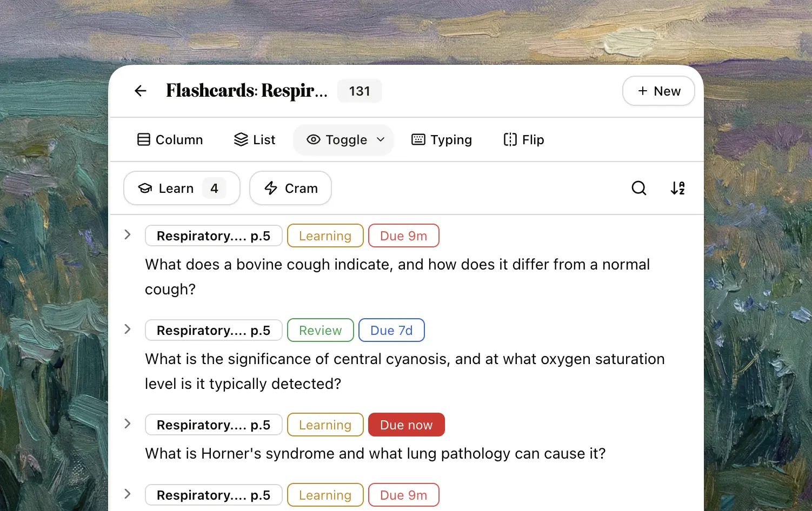Viewport: 812px width, 511px height.
Task: Select Flip card mode
Action: click(523, 140)
